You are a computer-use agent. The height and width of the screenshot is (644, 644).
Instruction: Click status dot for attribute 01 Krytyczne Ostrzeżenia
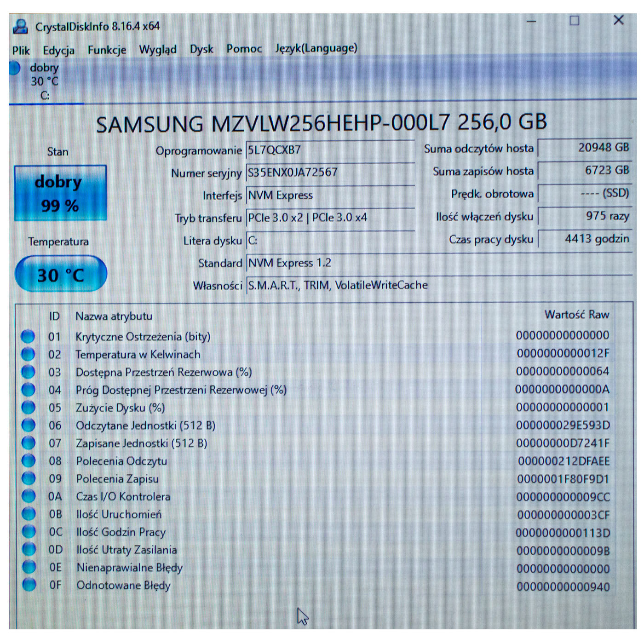28,336
